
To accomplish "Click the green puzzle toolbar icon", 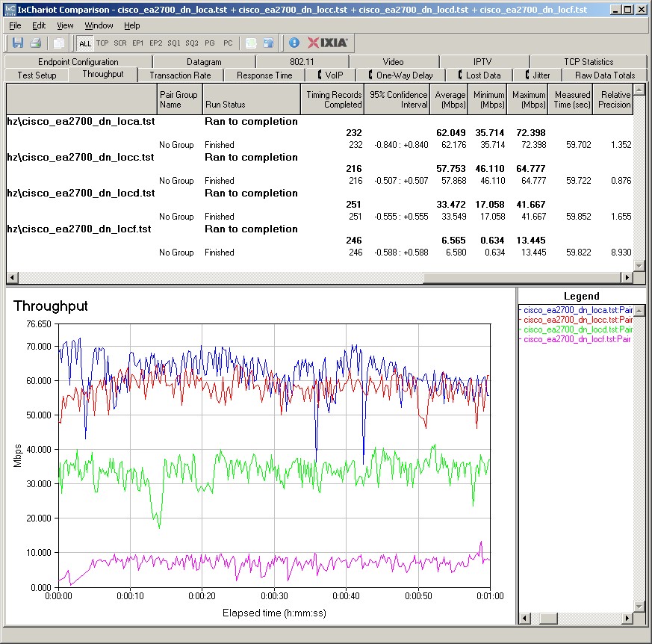I will pos(251,43).
